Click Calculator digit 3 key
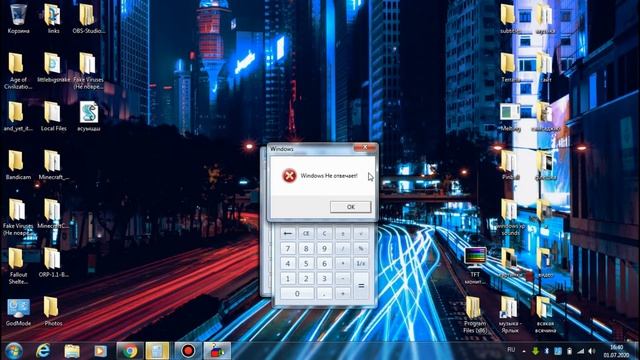 click(x=324, y=279)
